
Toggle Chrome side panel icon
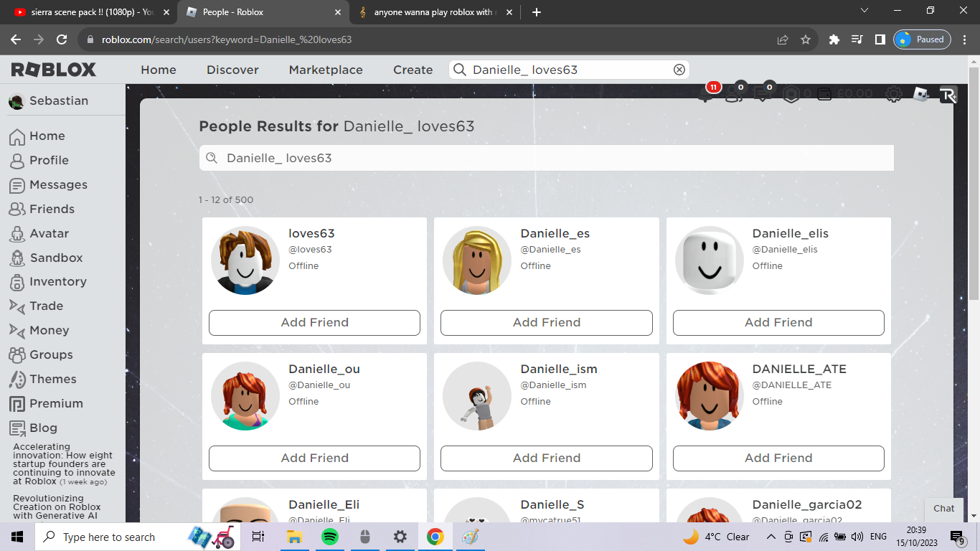click(x=880, y=39)
